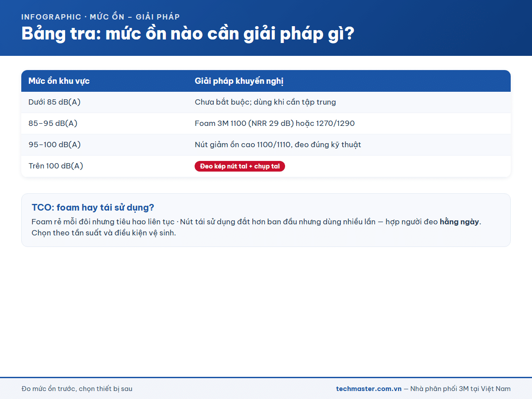Select 'Chưa bắt buộc; dùng khi cần tập trung' text
Viewport: 532px width, 399px height.
(x=266, y=102)
